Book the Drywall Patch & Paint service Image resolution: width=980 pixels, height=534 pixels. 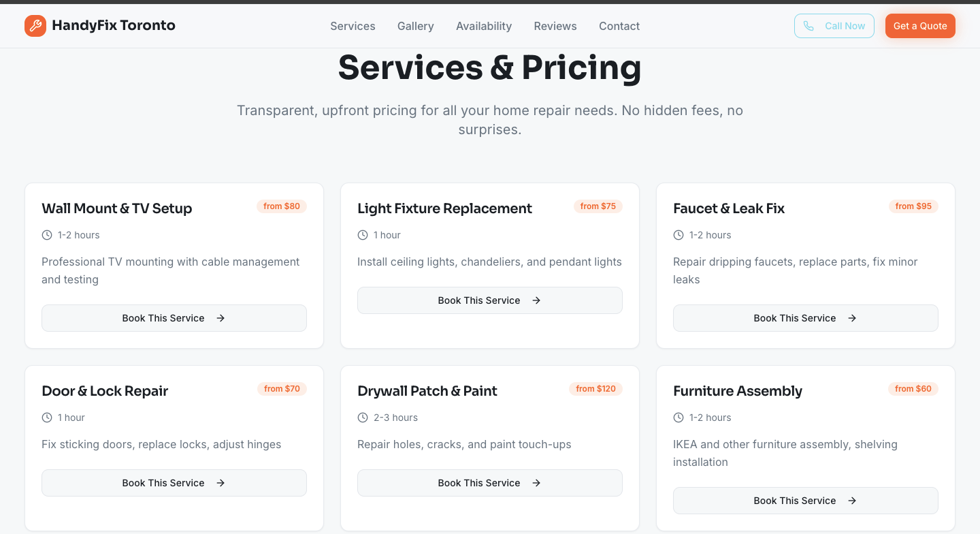[490, 483]
